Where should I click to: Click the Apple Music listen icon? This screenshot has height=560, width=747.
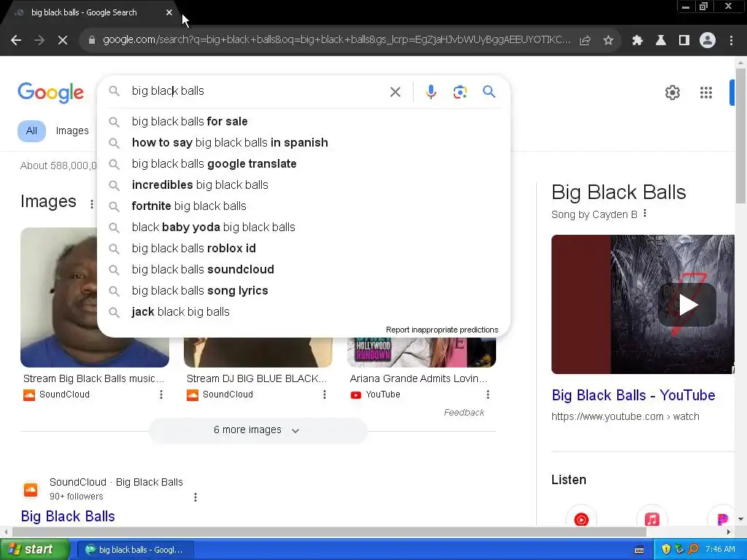(x=651, y=519)
